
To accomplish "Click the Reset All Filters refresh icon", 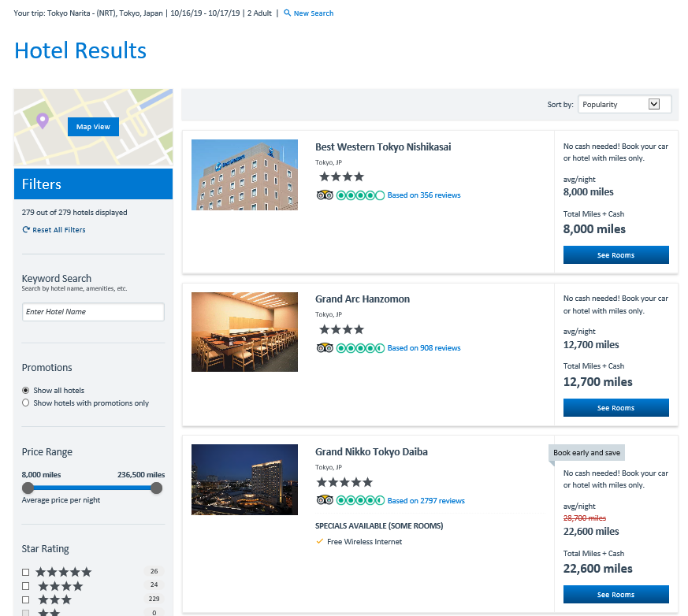I will (x=26, y=229).
